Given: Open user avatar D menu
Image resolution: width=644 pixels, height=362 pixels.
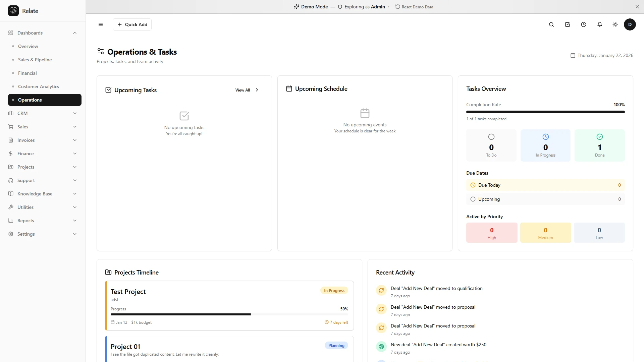Looking at the screenshot, I should coord(630,24).
